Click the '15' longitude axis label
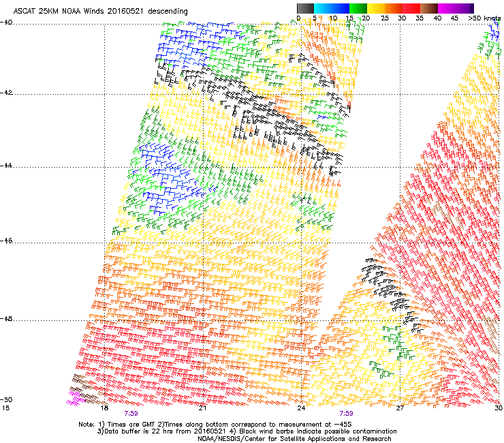 (5, 408)
